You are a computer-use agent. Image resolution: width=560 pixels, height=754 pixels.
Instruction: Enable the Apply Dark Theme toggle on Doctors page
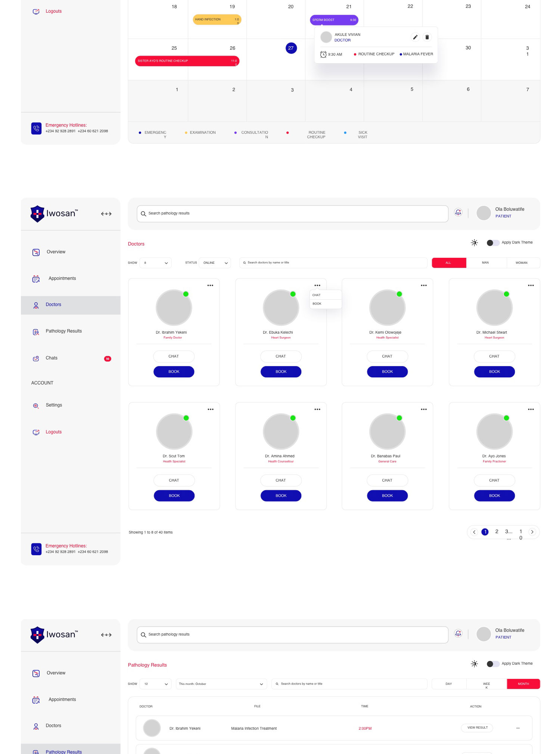tap(493, 243)
